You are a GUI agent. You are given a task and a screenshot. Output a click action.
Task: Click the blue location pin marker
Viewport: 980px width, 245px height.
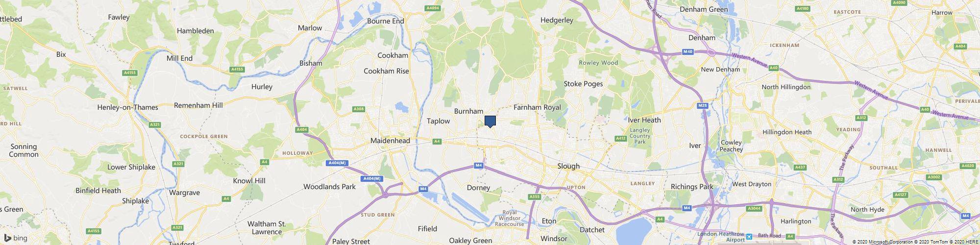[490, 122]
